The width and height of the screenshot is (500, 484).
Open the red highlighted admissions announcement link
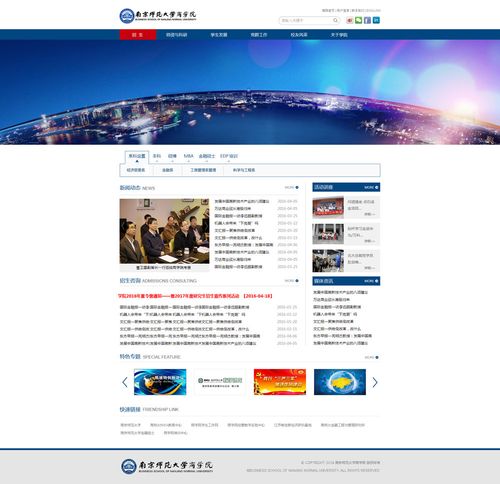click(x=195, y=296)
